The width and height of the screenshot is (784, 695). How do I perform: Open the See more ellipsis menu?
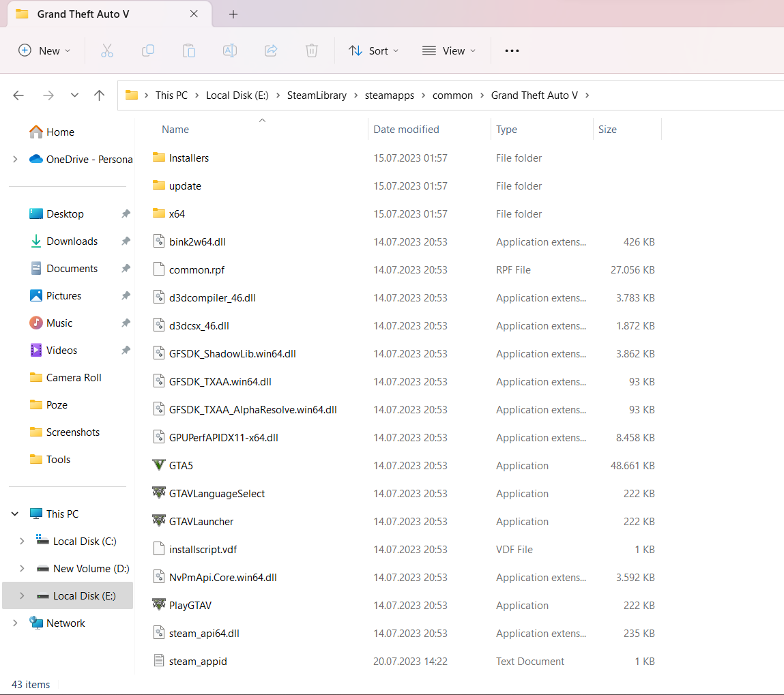512,50
